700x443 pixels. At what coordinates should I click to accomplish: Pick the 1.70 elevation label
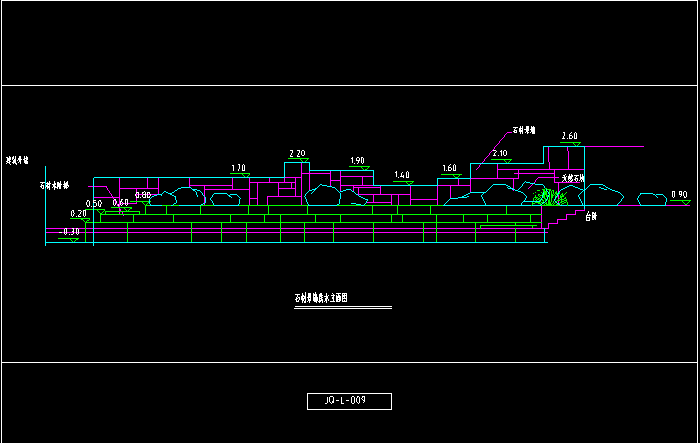[238, 168]
